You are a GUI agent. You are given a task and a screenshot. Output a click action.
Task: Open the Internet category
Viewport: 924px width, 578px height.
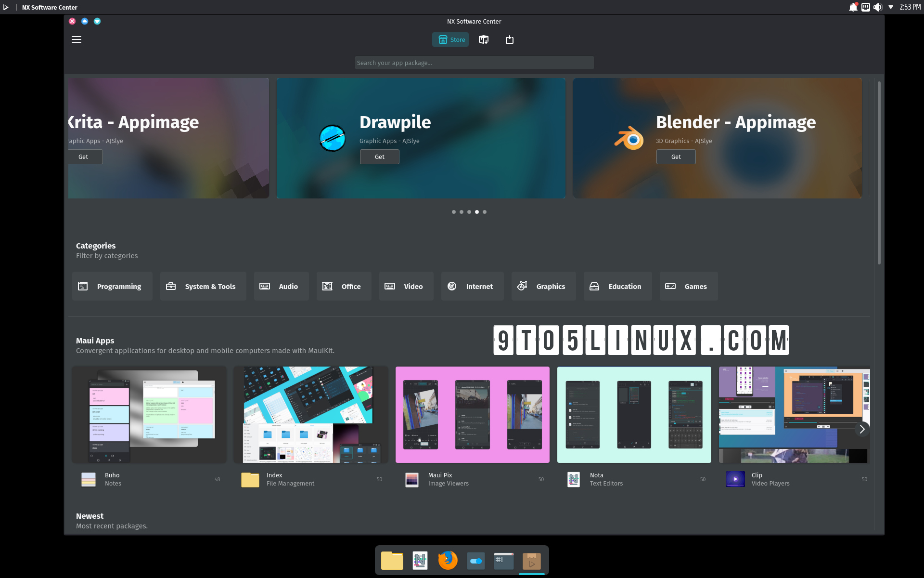[472, 286]
